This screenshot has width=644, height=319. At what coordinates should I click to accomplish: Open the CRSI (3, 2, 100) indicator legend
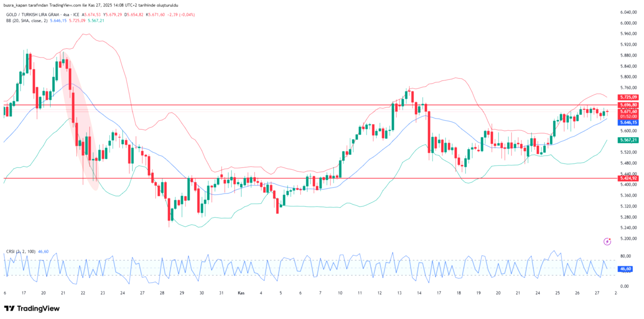tap(21, 252)
